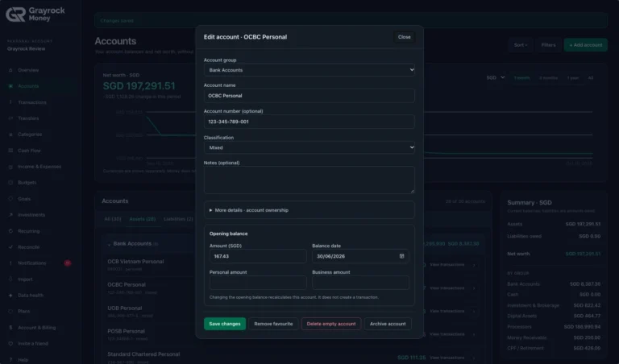Open Cash Flow in the sidebar

(x=29, y=151)
